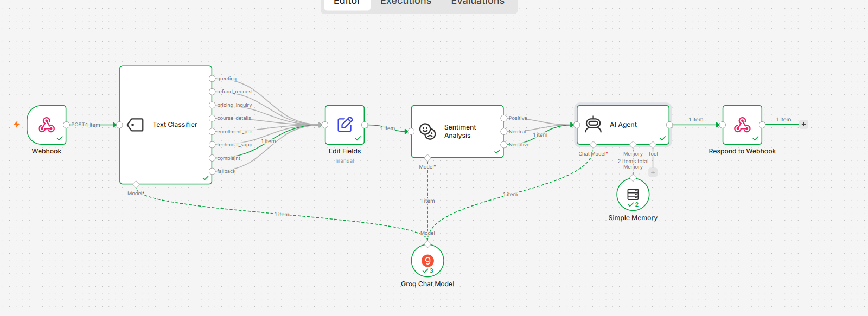This screenshot has height=316, width=868.
Task: Click the plus after Respond to Webhook
Action: pyautogui.click(x=803, y=125)
